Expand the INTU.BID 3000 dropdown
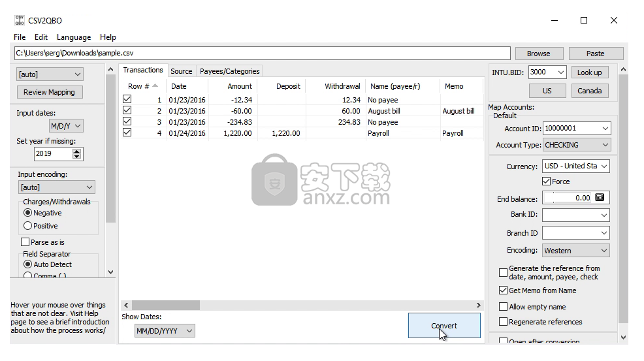Screen dimensions: 644x361 click(x=560, y=72)
